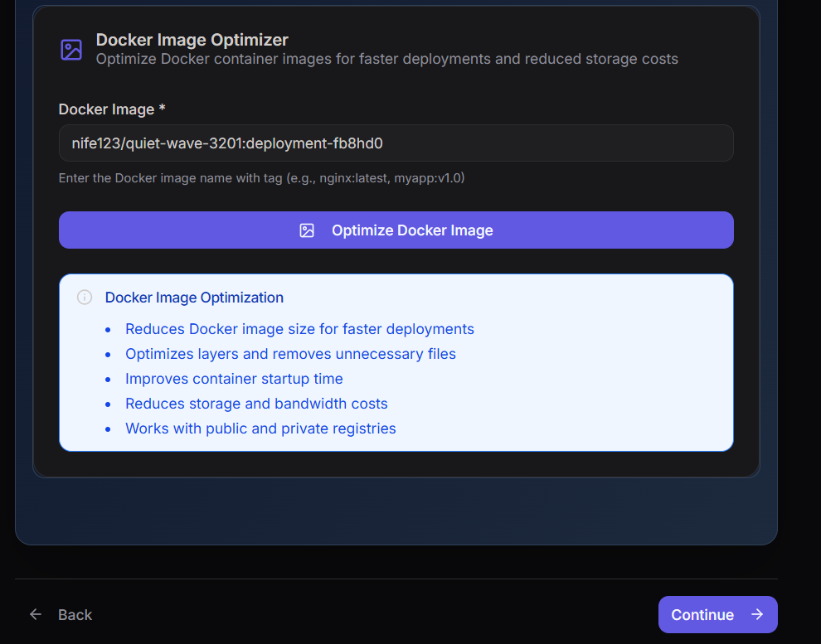Click the Continue button
The image size is (821, 644).
[717, 614]
